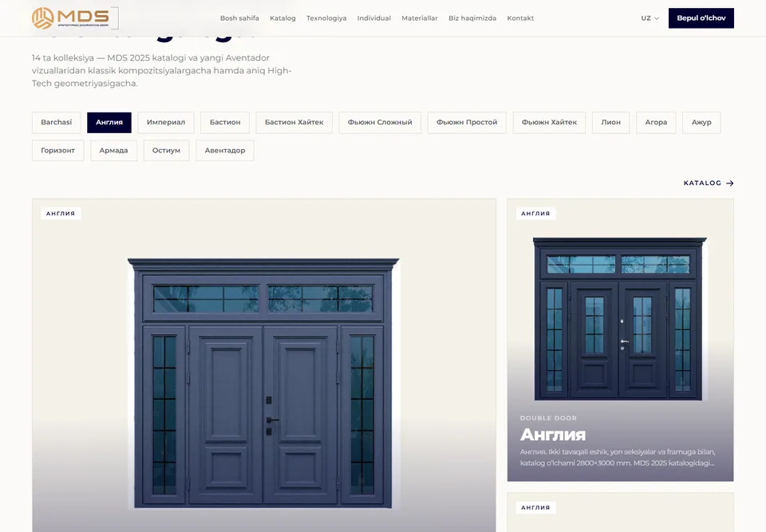Viewport: 766px width, 532px height.
Task: Filter by Агора collection
Action: point(656,123)
